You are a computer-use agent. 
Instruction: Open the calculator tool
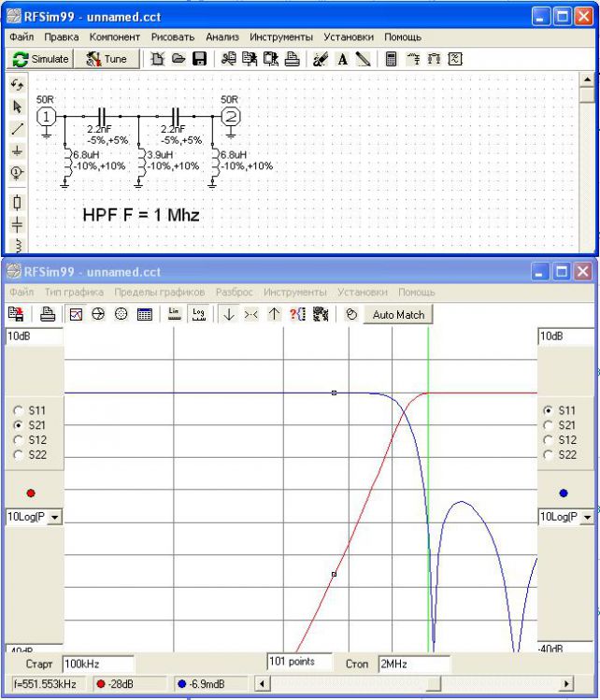(391, 59)
